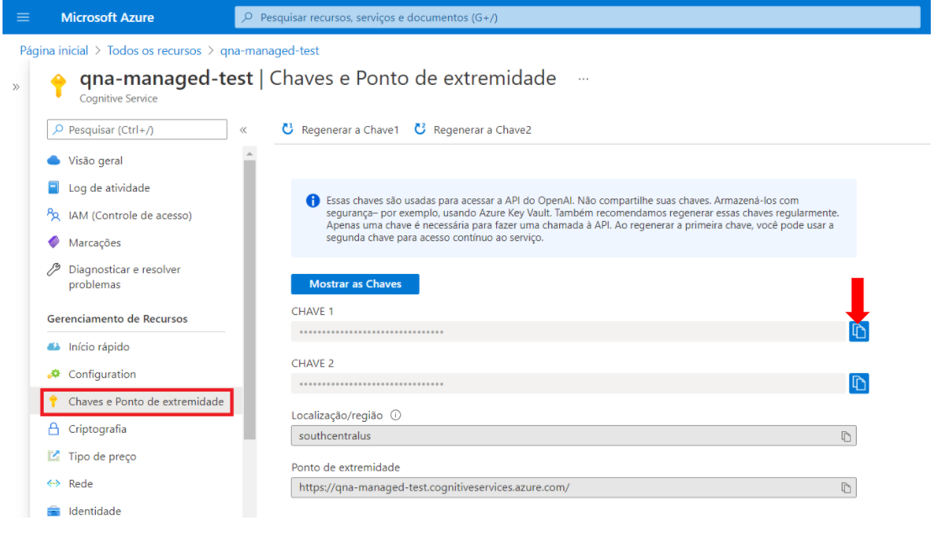940x542 pixels.
Task: Open Visão geral menu item
Action: click(x=95, y=161)
